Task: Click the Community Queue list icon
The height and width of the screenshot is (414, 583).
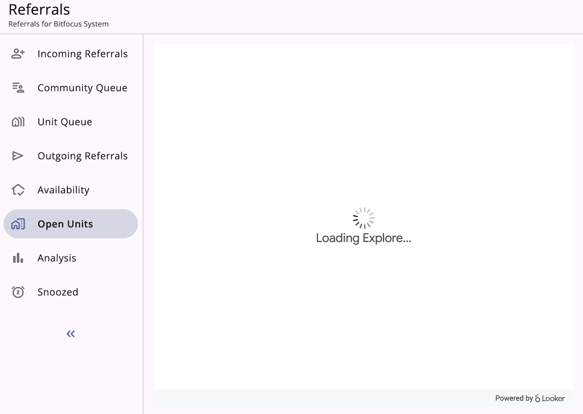Action: (x=18, y=88)
